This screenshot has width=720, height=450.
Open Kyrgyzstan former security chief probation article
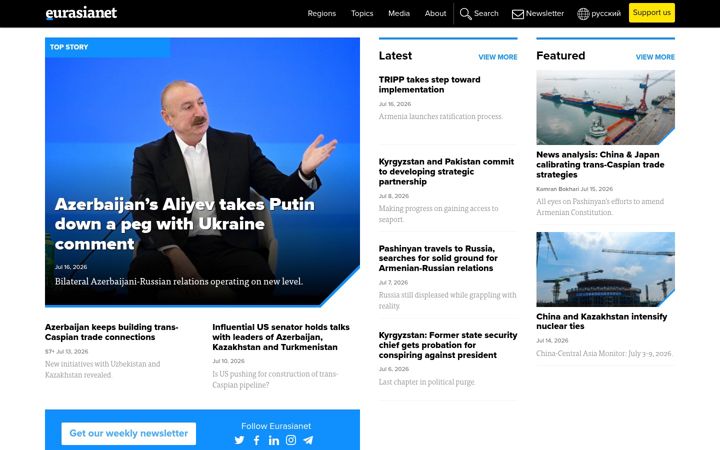[448, 345]
